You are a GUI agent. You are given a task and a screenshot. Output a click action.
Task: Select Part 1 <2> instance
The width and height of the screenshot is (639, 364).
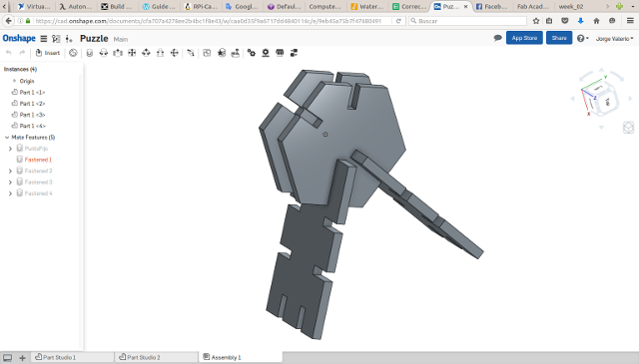point(32,104)
